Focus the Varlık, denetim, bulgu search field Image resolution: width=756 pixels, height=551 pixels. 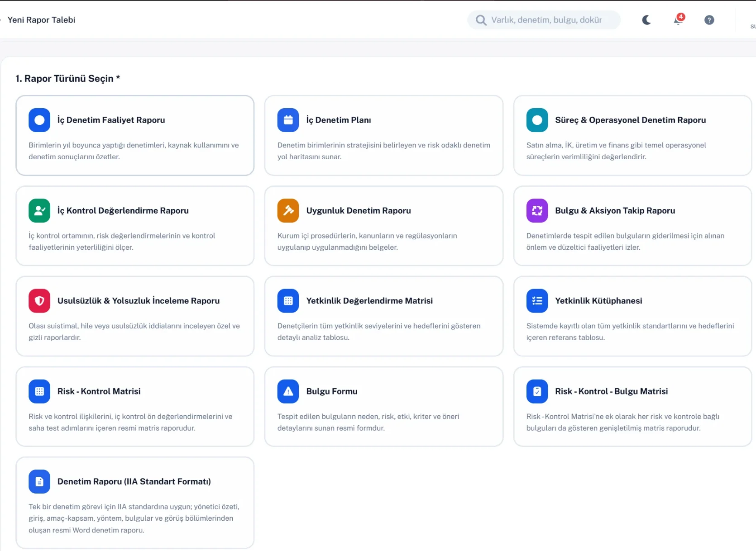[x=544, y=20]
